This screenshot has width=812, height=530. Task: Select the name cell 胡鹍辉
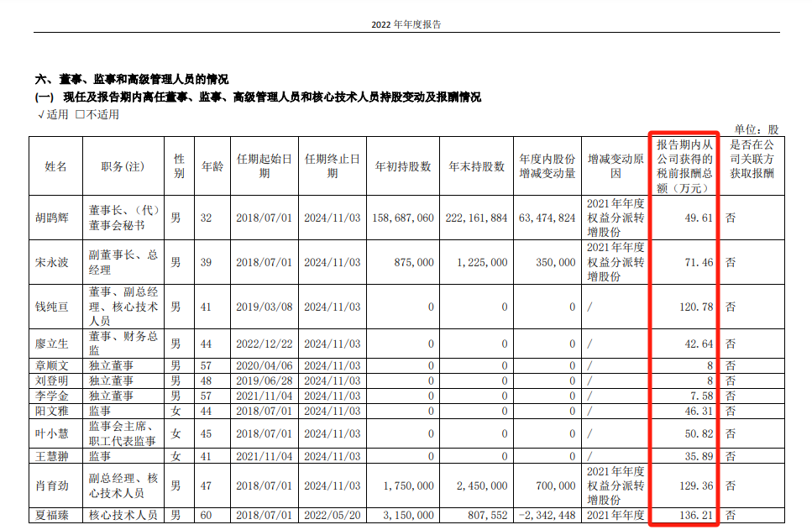pyautogui.click(x=55, y=218)
